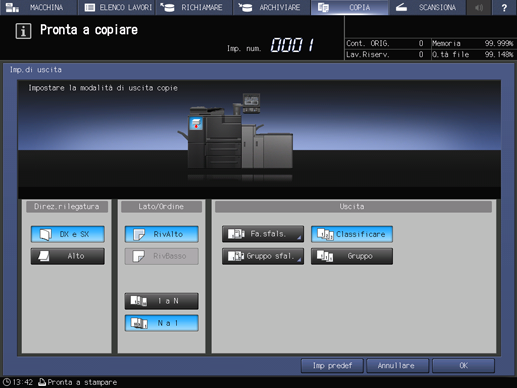The image size is (517, 388).
Task: Open the ARCHIVIARE tab
Action: click(x=271, y=7)
